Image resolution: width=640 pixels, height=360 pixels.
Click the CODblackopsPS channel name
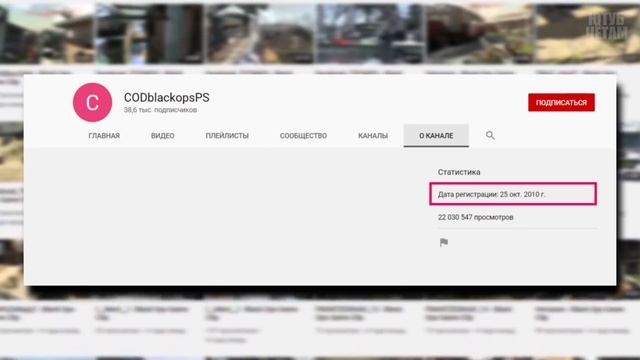pos(167,98)
